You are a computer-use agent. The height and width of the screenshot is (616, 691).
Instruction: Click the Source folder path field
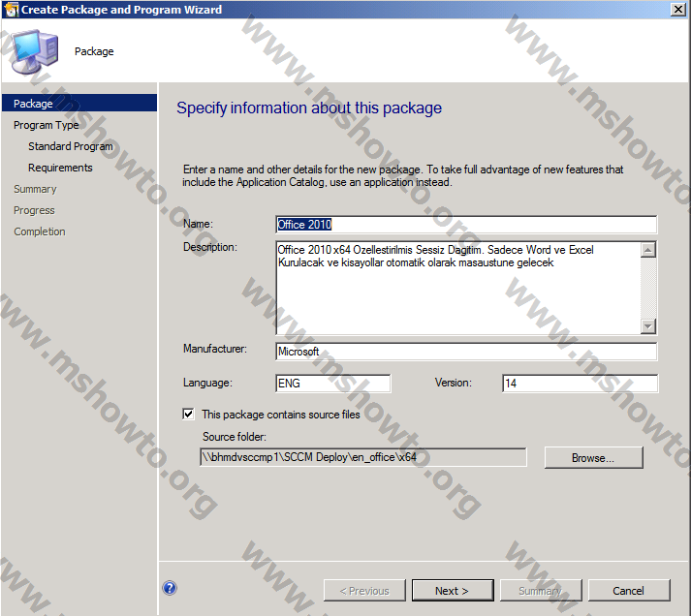pos(363,457)
